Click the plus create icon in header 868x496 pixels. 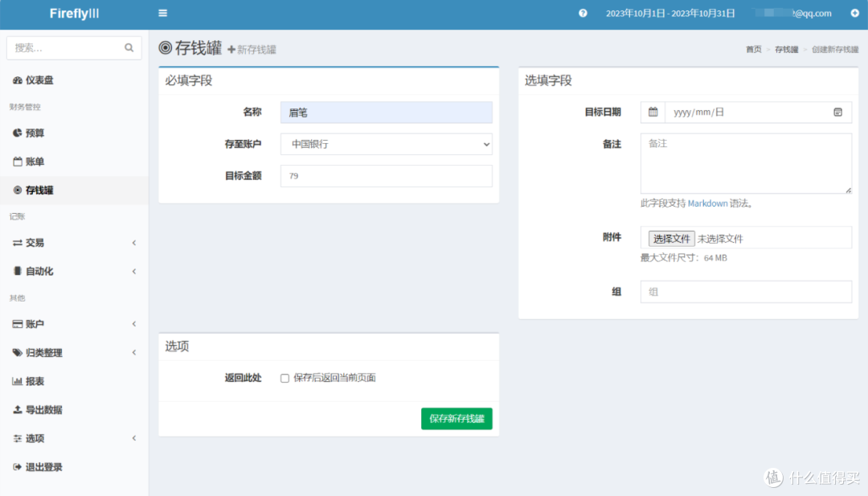[x=854, y=14]
